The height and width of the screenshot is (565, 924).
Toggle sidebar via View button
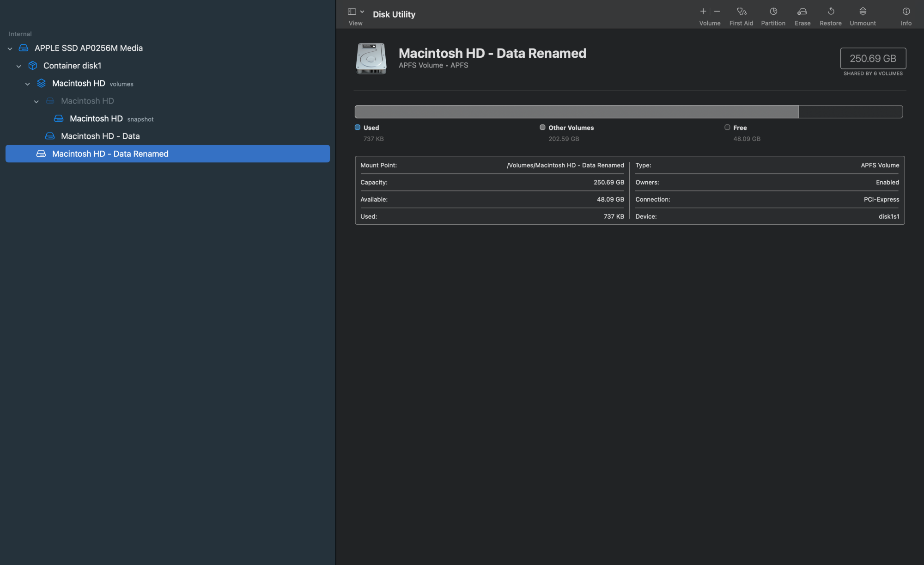352,12
